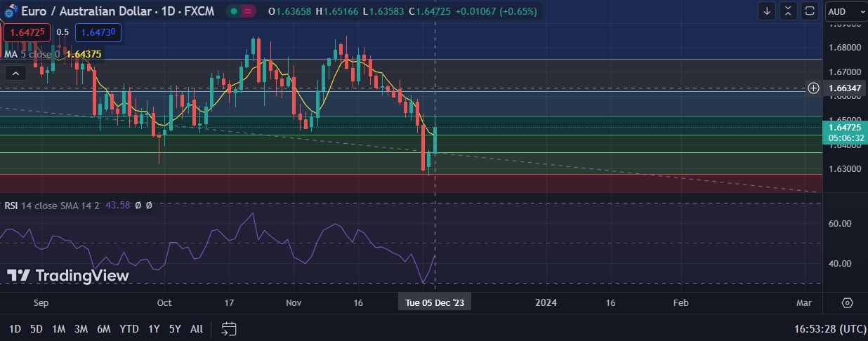
Task: Click the 1.63000 price scale label
Action: coord(845,169)
